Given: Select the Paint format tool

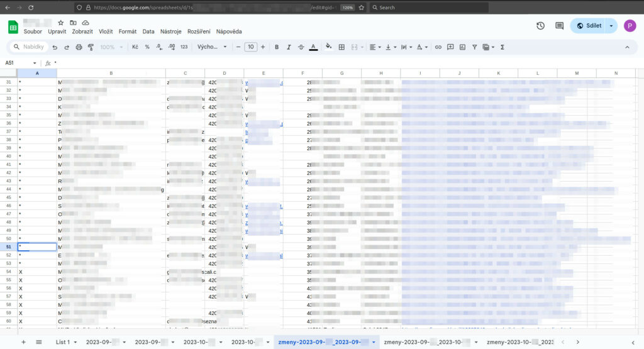Looking at the screenshot, I should (91, 47).
